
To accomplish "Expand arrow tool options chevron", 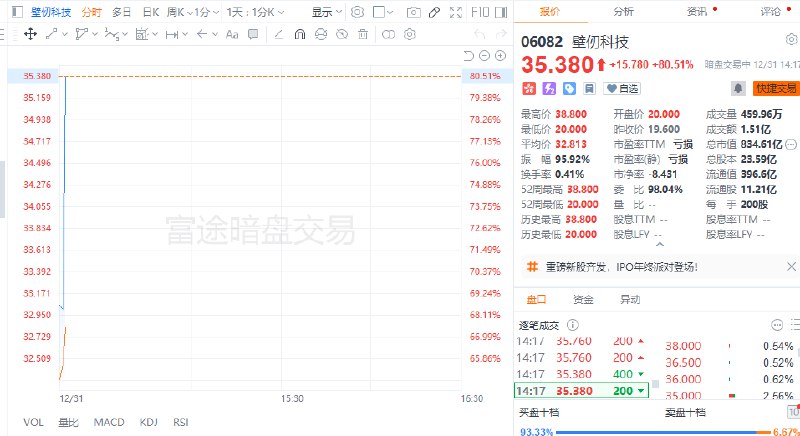I will click(x=215, y=34).
